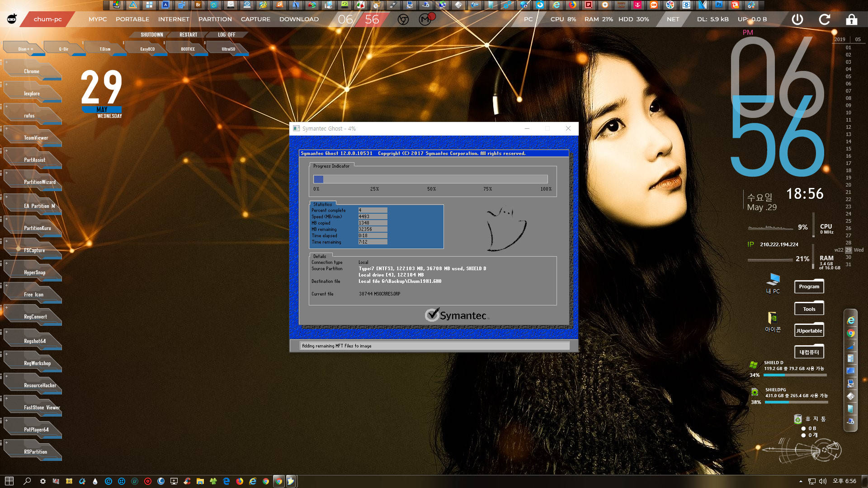Open the JUportable folder button
868x488 pixels.
[x=809, y=330]
